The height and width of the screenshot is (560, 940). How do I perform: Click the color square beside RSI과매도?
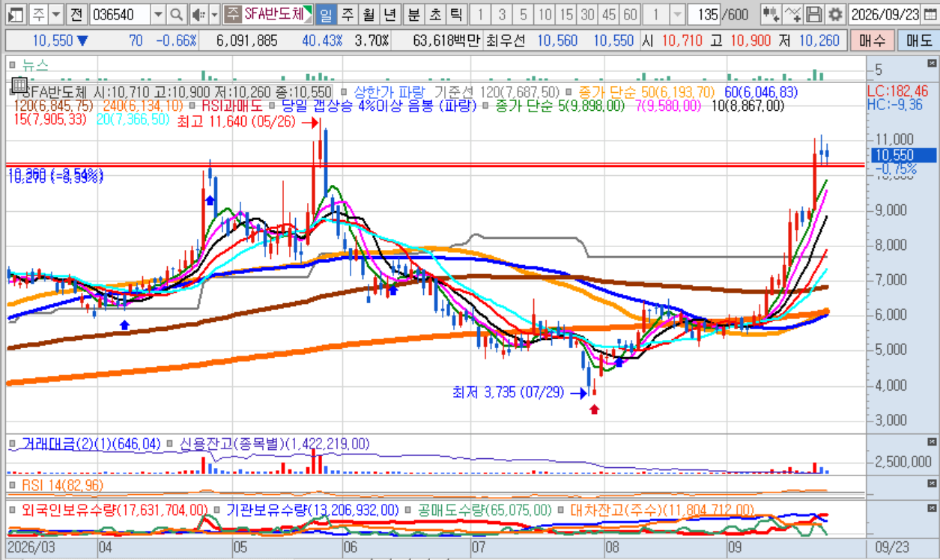(x=194, y=106)
